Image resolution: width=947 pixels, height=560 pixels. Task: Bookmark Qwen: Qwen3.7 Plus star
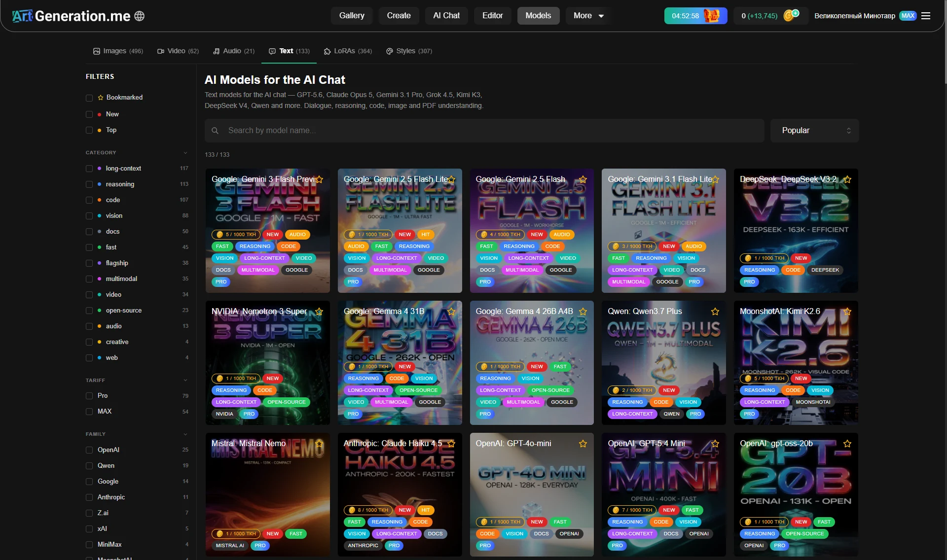click(715, 312)
